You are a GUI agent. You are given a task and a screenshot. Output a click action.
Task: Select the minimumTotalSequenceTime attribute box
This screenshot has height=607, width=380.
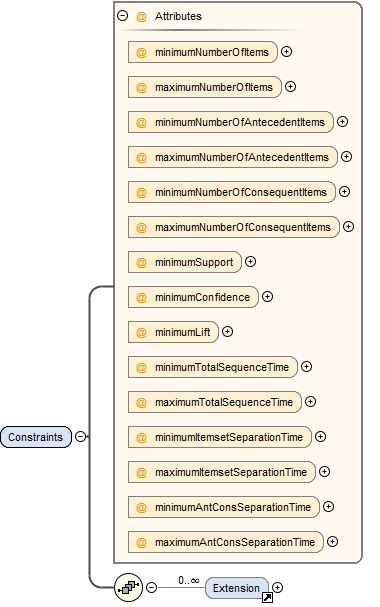(213, 367)
